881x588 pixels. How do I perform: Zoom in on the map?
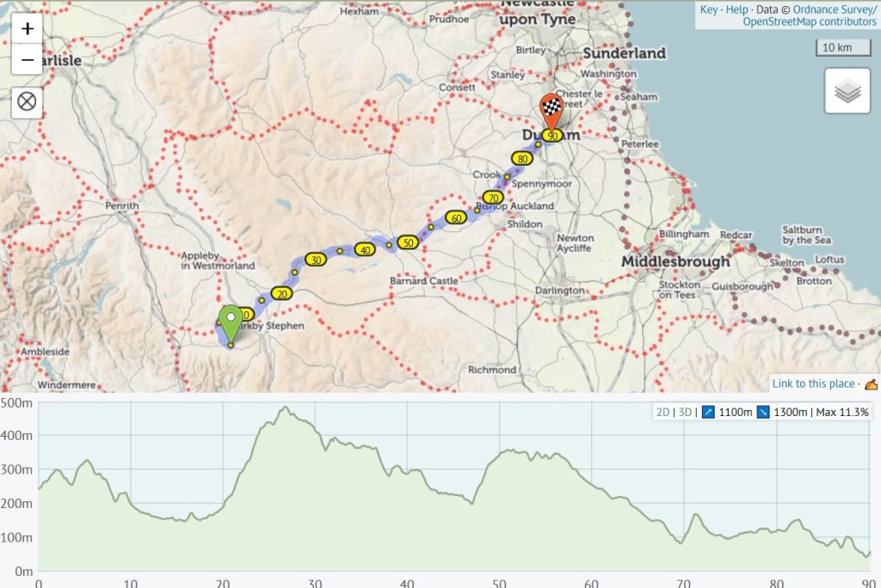pos(28,28)
